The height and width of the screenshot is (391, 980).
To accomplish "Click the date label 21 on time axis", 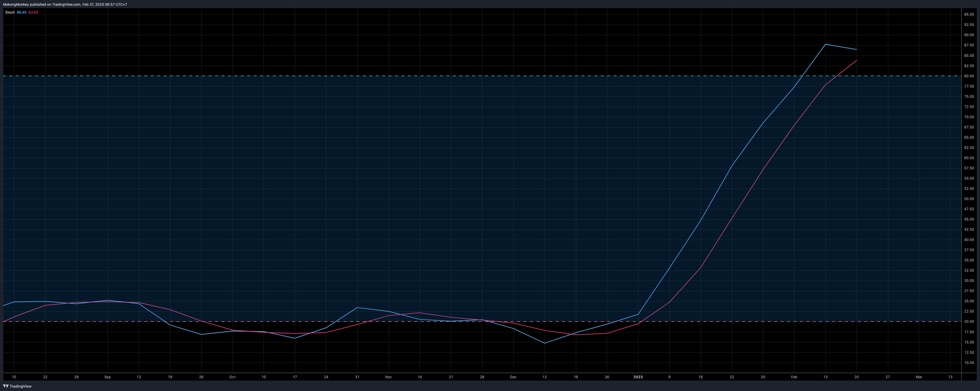I will 451,377.
